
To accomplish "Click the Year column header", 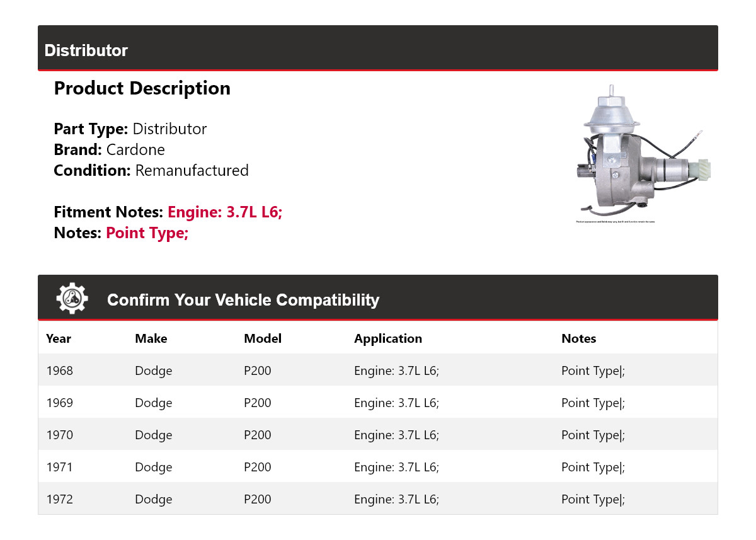I will [59, 338].
